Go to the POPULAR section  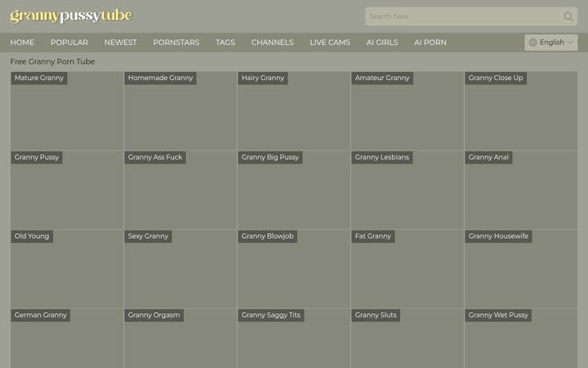click(x=69, y=43)
